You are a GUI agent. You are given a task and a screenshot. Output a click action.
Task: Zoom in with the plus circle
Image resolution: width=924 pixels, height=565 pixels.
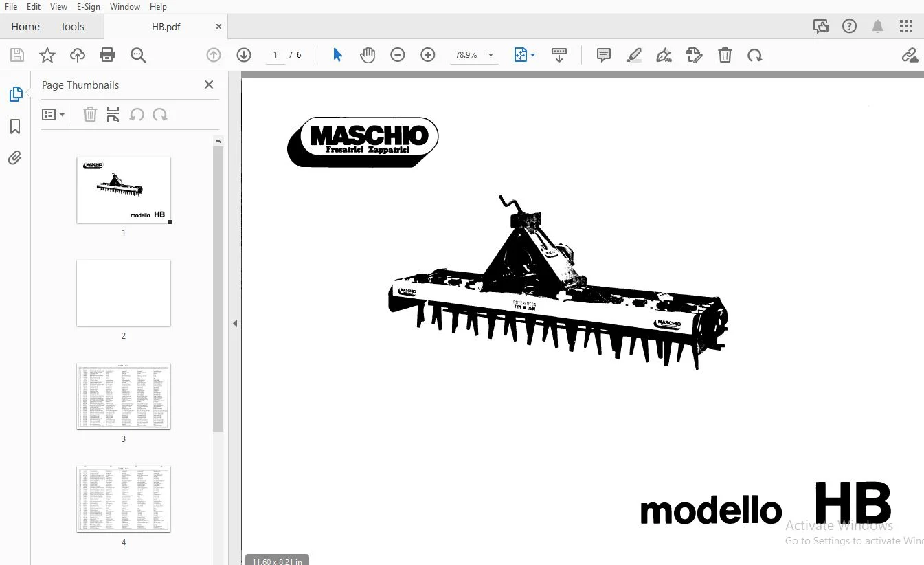[428, 55]
